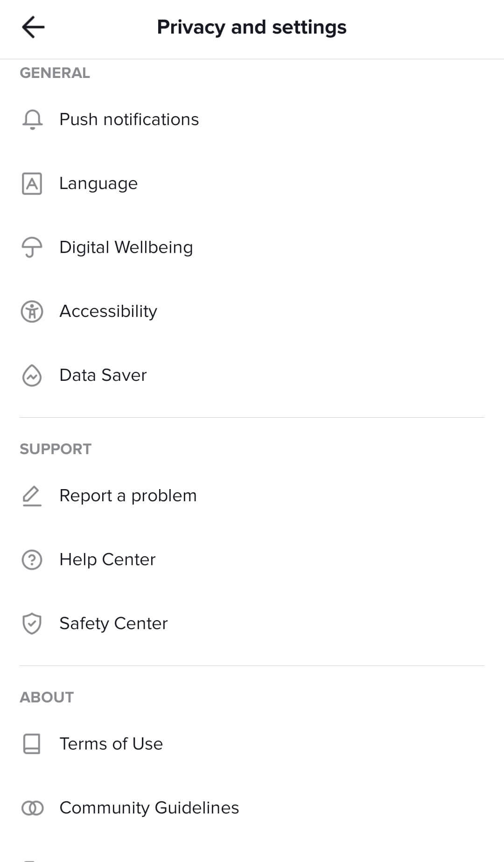Select the Accessibility option
Viewport: 504px width, 862px height.
(x=108, y=311)
